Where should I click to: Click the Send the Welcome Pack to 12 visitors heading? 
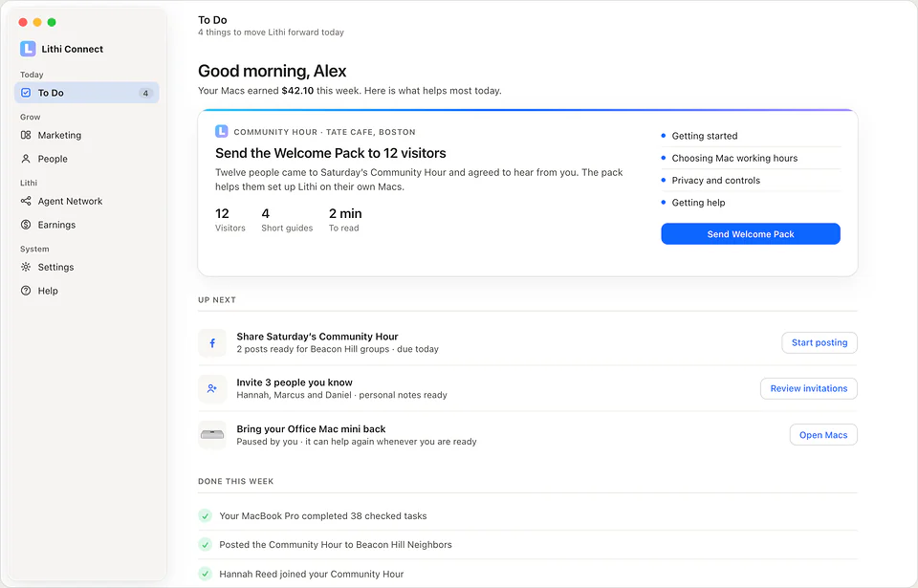click(x=330, y=153)
